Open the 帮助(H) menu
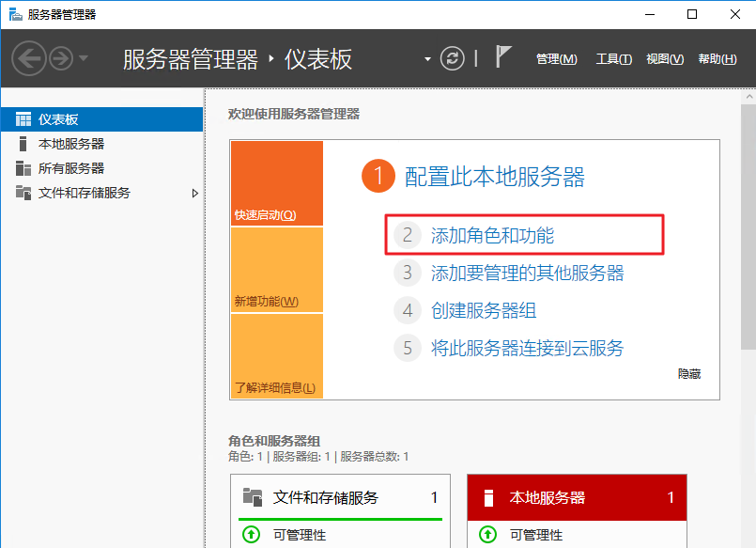 pos(717,59)
